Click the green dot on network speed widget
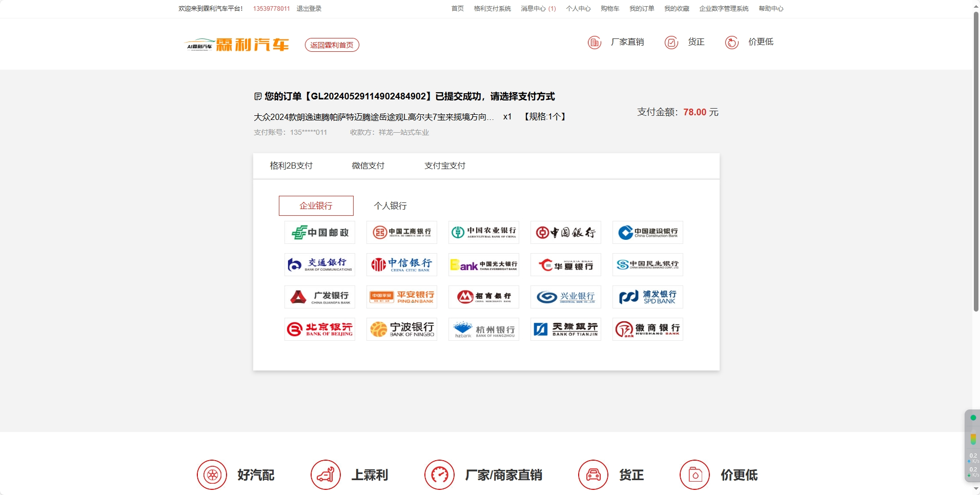 tap(973, 418)
